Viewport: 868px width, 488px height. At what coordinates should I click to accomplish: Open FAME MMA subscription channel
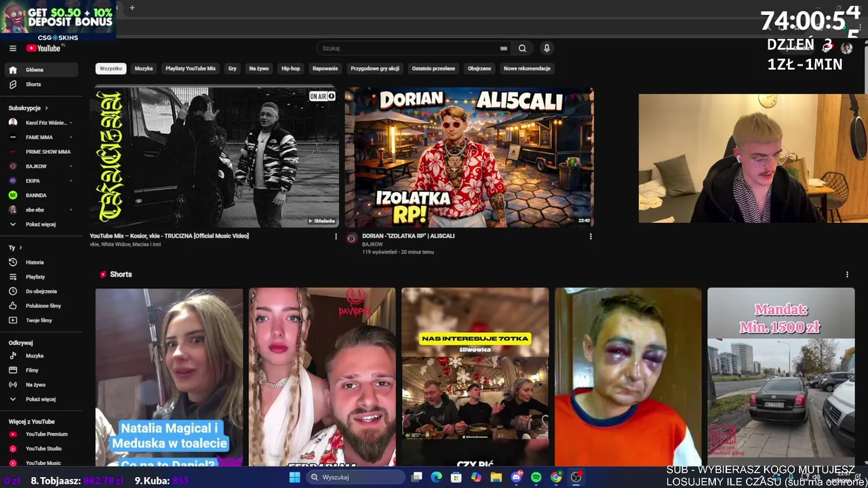(x=42, y=137)
